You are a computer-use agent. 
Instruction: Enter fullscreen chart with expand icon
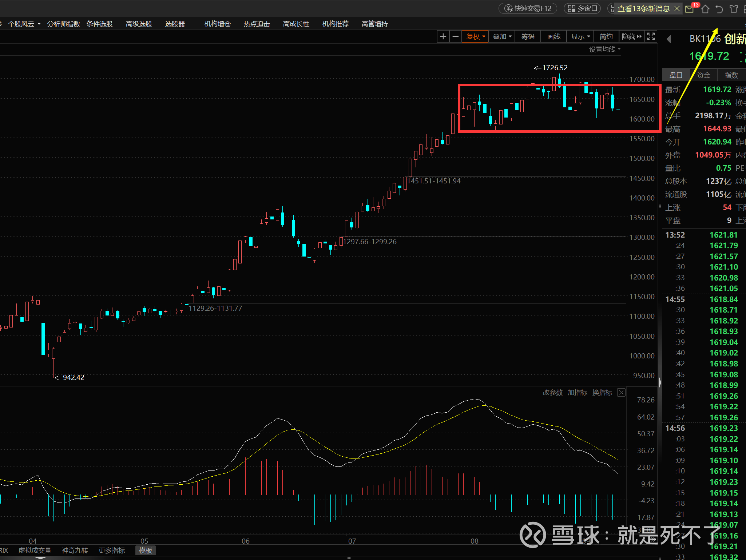tap(651, 36)
